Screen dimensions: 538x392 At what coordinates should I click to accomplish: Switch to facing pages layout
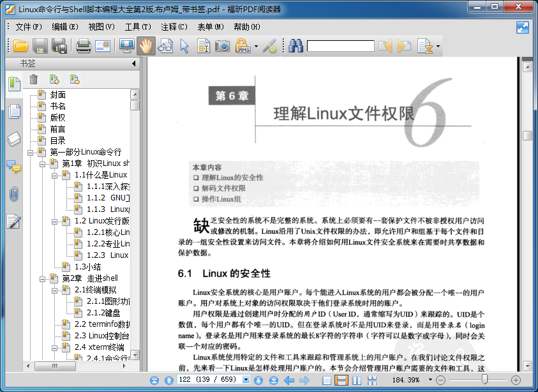point(357,380)
